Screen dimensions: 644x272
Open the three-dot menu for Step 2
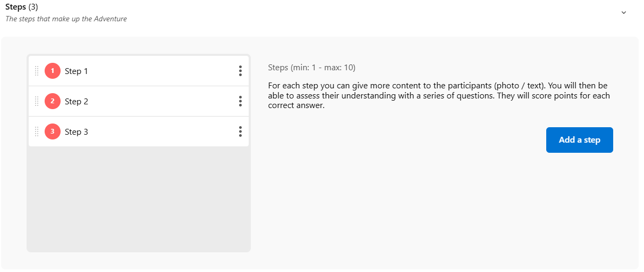pos(240,101)
